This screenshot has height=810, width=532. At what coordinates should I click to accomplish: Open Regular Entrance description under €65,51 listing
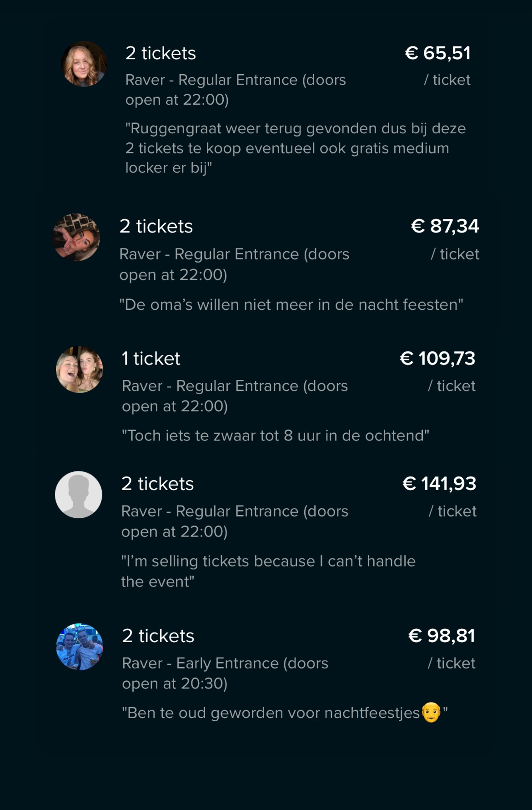(236, 89)
